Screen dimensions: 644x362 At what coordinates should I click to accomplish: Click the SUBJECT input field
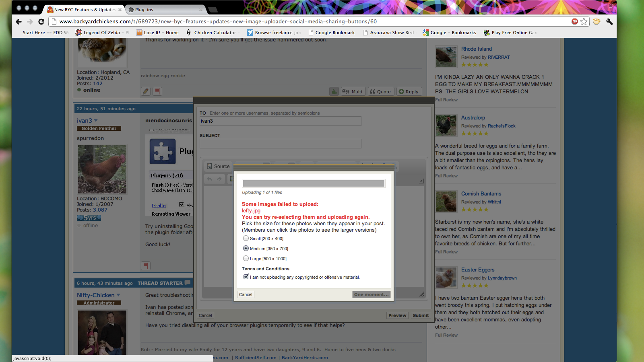click(x=281, y=144)
